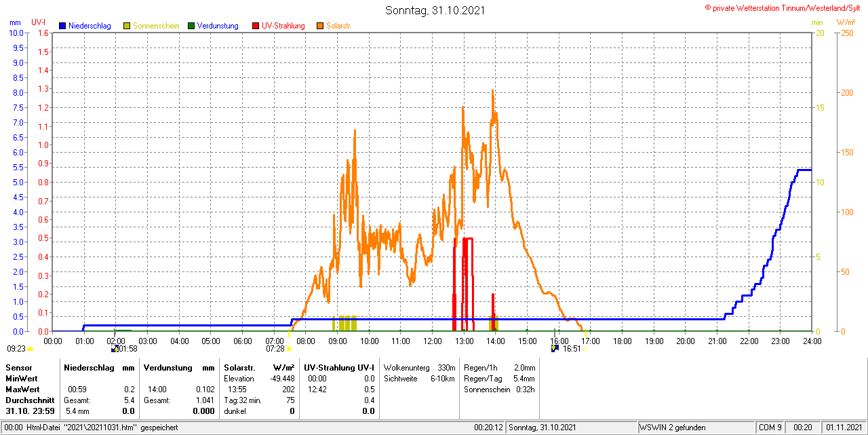
Task: Click the mm axis unit label
Action: click(16, 22)
